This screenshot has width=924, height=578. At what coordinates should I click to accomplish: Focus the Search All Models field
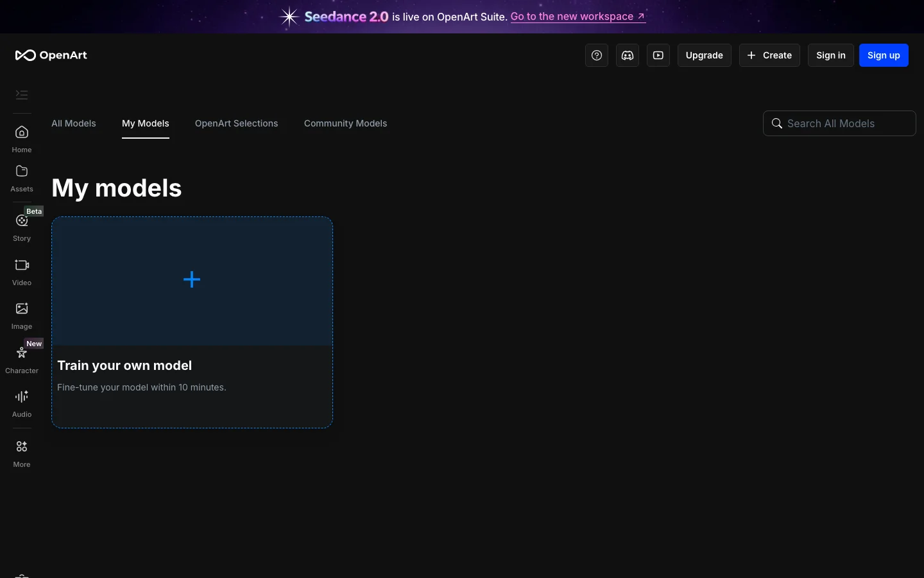pyautogui.click(x=839, y=123)
